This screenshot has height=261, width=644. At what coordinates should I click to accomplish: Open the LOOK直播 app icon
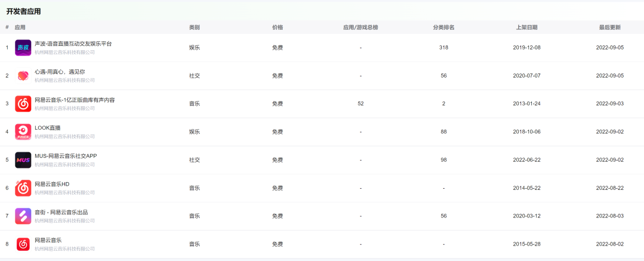pyautogui.click(x=23, y=132)
